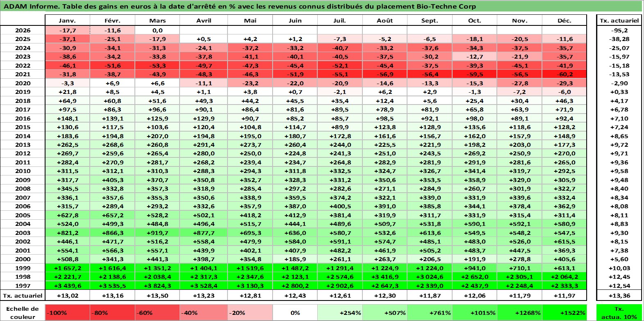
Task: Click cell +291,4 for Avril 2013
Action: pyautogui.click(x=204, y=145)
